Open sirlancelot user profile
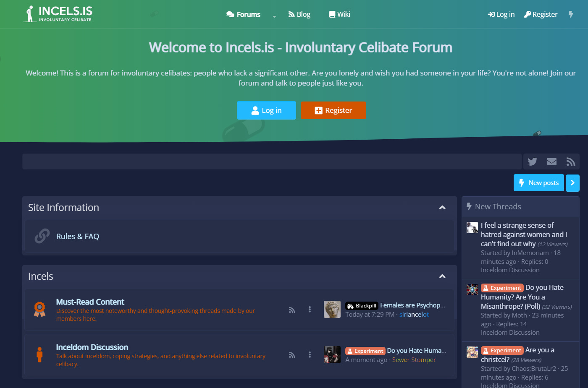Screen dimensions: 588x388 point(414,315)
